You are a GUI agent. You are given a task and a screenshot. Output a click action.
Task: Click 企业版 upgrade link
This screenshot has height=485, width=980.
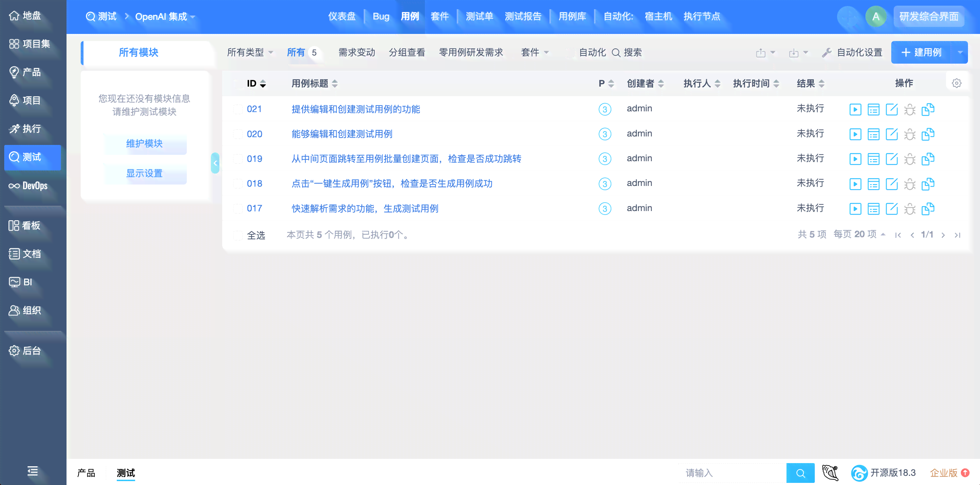click(949, 473)
